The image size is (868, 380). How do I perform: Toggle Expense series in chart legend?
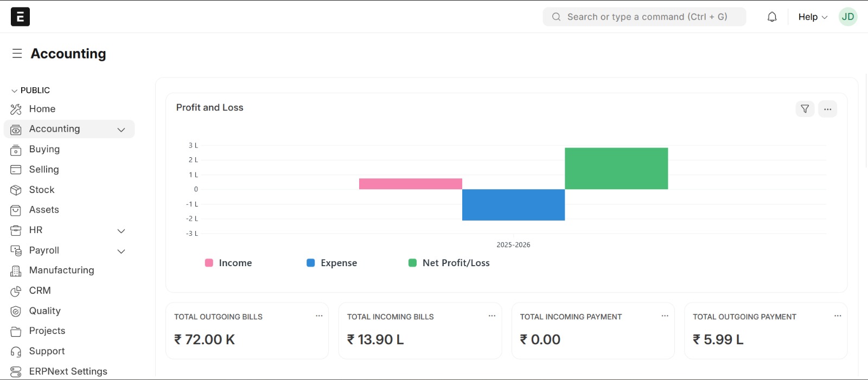[x=332, y=263]
